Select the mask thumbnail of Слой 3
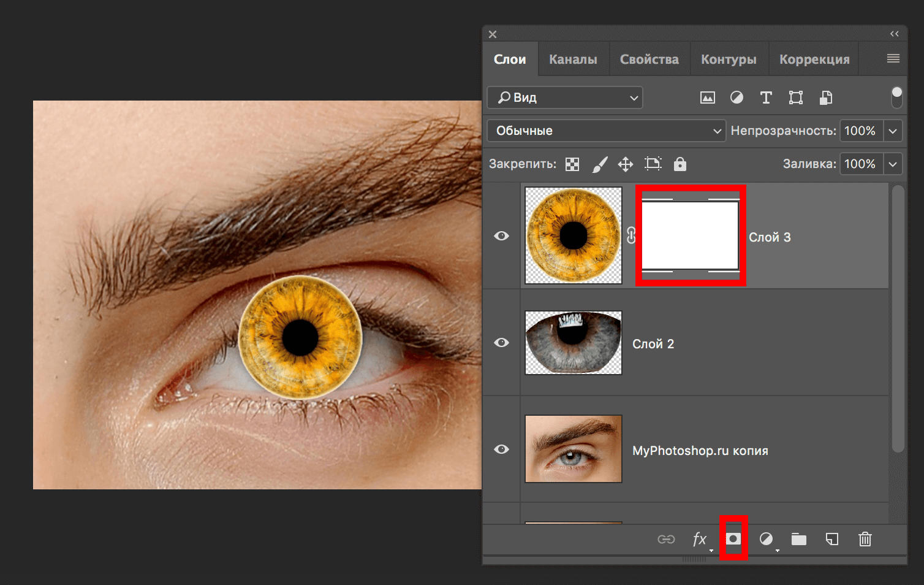 coord(690,235)
